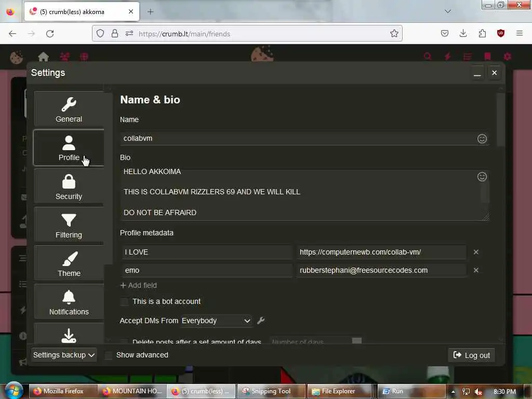532x399 pixels.
Task: Edit the rubberstephani email metadata value
Action: point(381,270)
